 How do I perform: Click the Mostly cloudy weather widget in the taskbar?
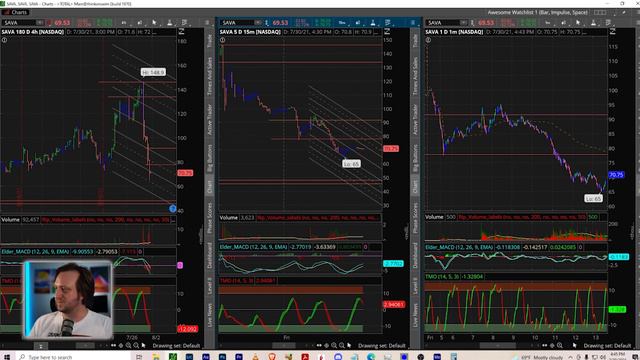538,357
